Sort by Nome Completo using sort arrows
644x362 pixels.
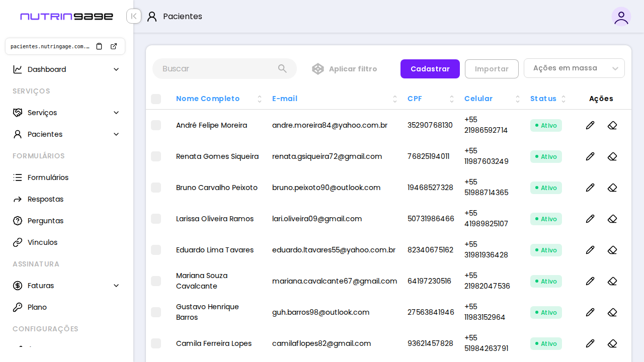click(x=260, y=99)
